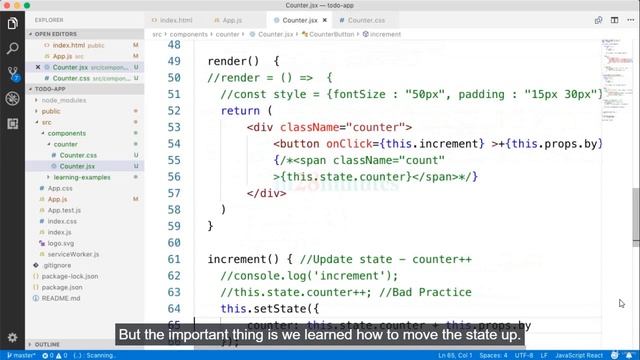This screenshot has height=360, width=640.
Task: Open the Debug view in activity bar
Action: [12, 98]
